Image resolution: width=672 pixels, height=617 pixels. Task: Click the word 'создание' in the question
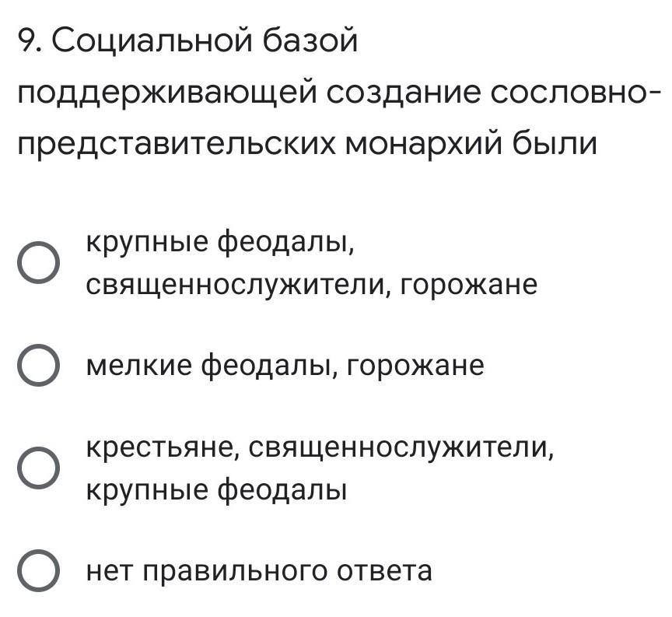404,95
